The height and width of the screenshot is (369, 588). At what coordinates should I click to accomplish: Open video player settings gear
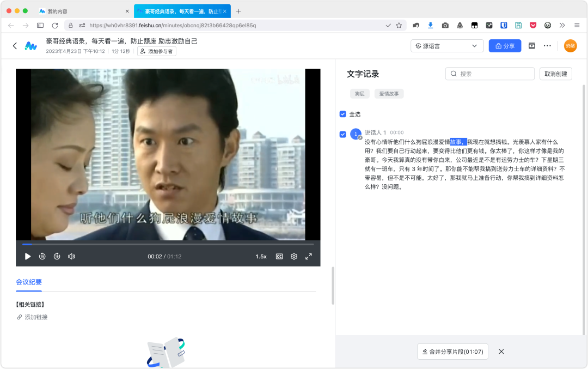pyautogui.click(x=294, y=256)
